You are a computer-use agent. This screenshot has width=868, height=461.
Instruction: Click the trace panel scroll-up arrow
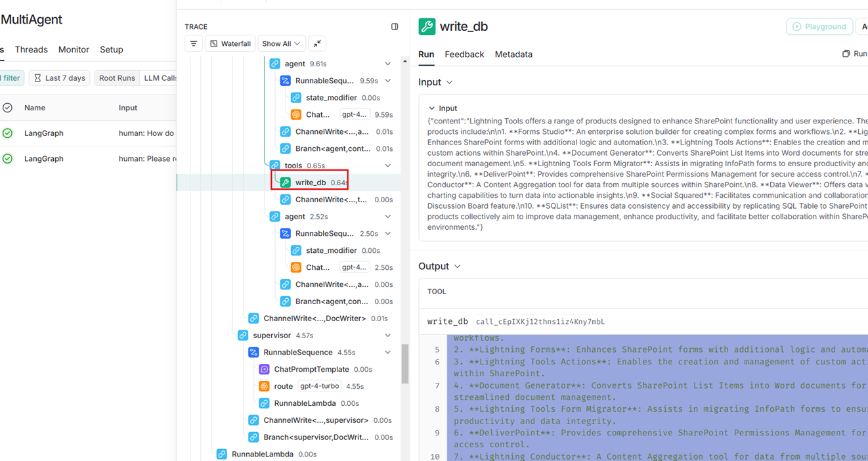tap(405, 62)
